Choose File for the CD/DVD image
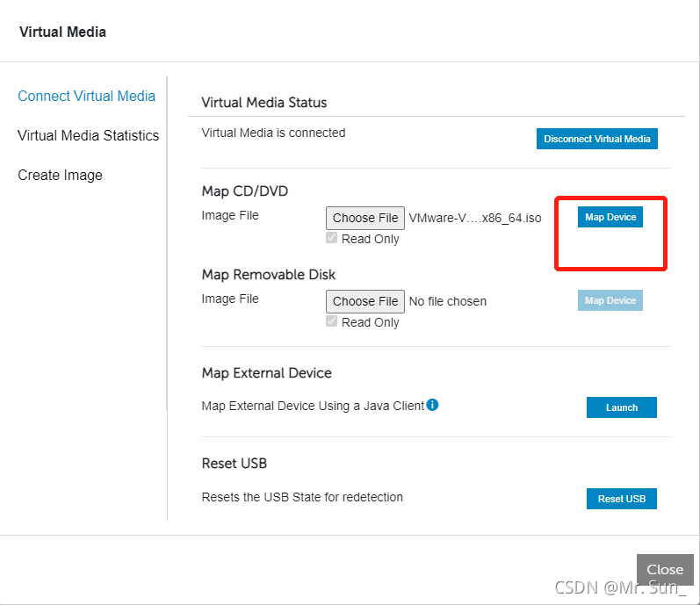 (365, 218)
